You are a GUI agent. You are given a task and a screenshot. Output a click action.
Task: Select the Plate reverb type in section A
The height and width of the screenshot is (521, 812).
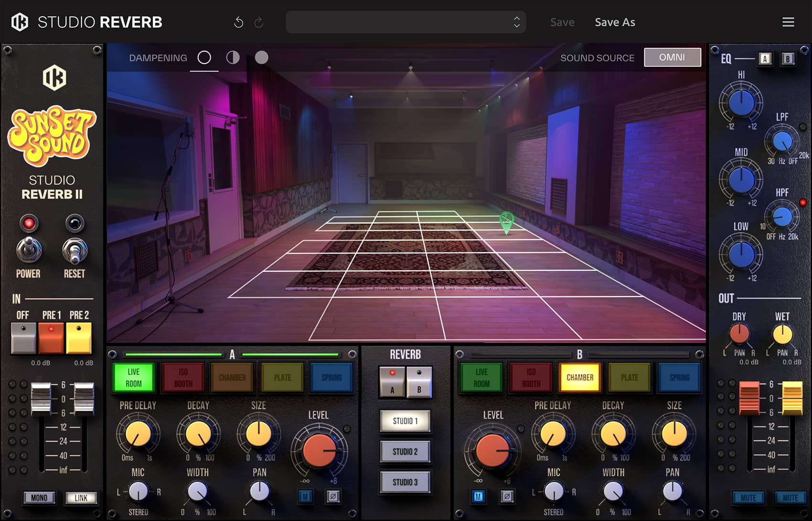[x=282, y=377]
